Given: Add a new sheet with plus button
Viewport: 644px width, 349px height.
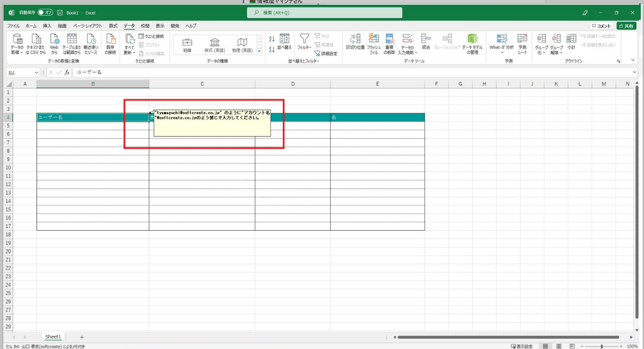Looking at the screenshot, I should pyautogui.click(x=82, y=337).
